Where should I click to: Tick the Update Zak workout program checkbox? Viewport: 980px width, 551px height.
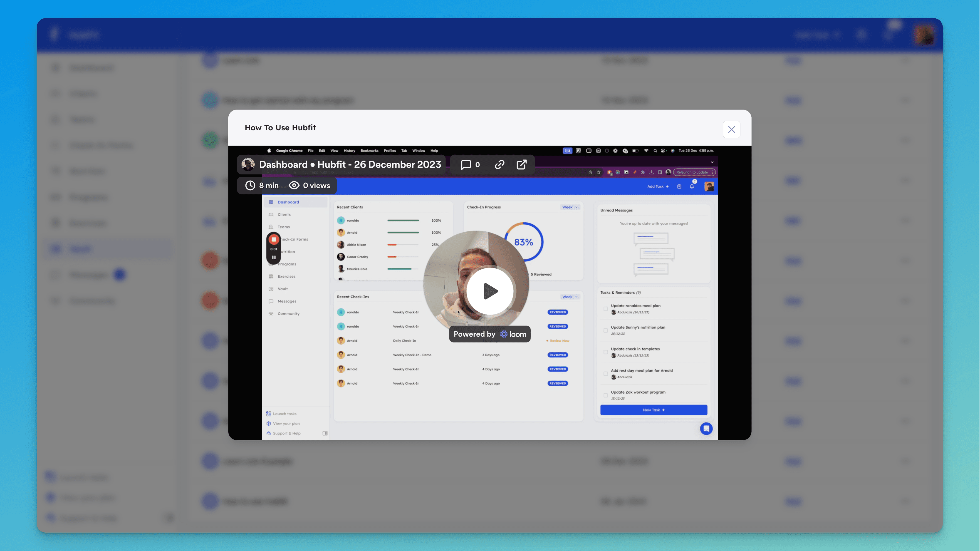tap(605, 396)
